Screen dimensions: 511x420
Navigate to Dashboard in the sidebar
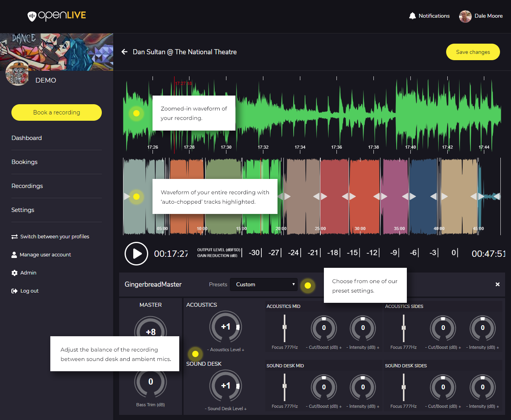[26, 138]
